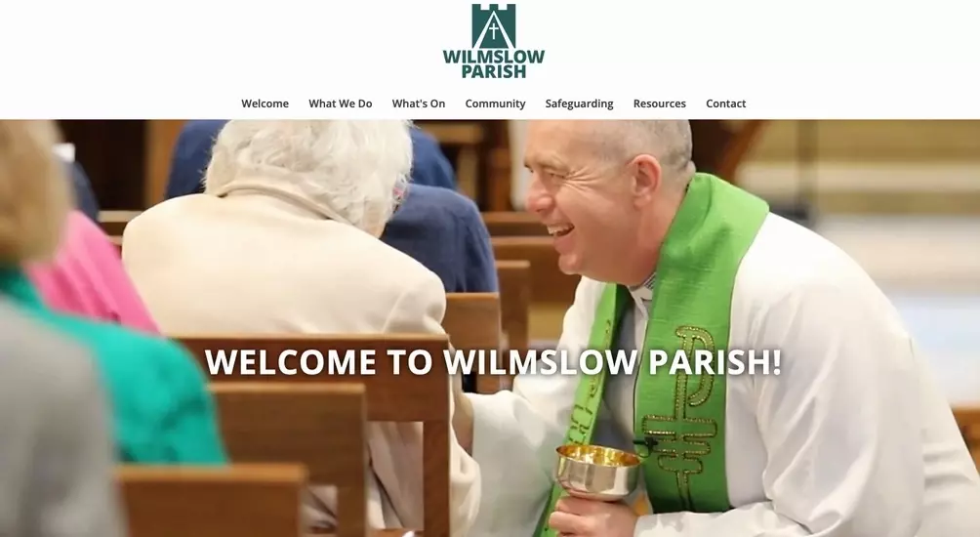
Task: Click the cross symbol inside the logo
Action: point(494,30)
